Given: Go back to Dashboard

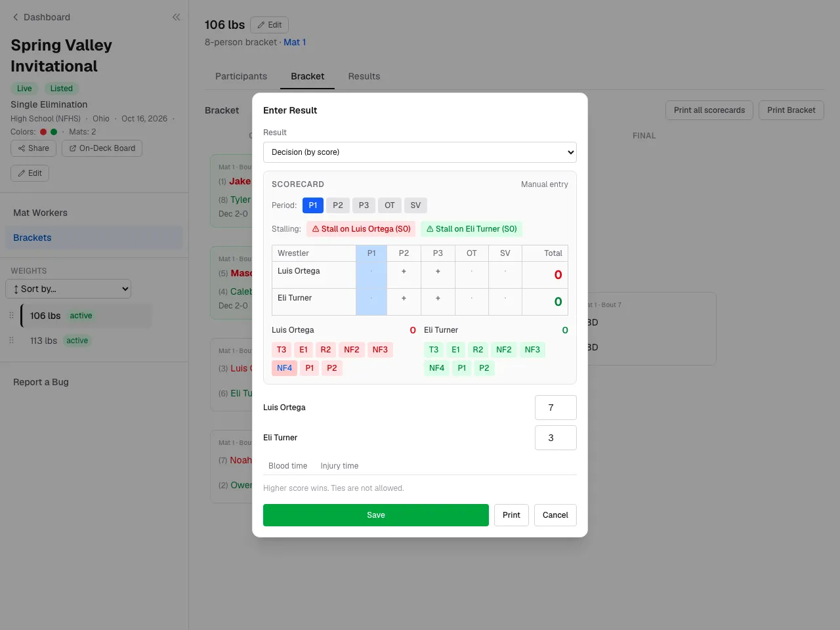Looking at the screenshot, I should 41,17.
